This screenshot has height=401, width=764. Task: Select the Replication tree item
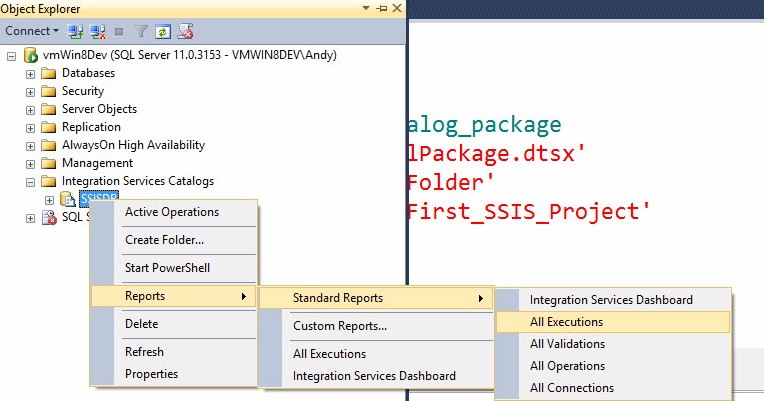pos(91,127)
